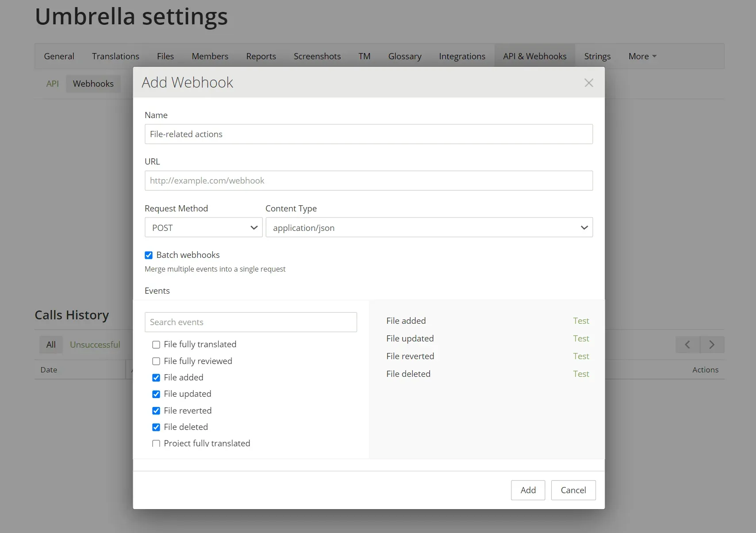756x533 pixels.
Task: Uncheck the File added event
Action: pos(156,378)
